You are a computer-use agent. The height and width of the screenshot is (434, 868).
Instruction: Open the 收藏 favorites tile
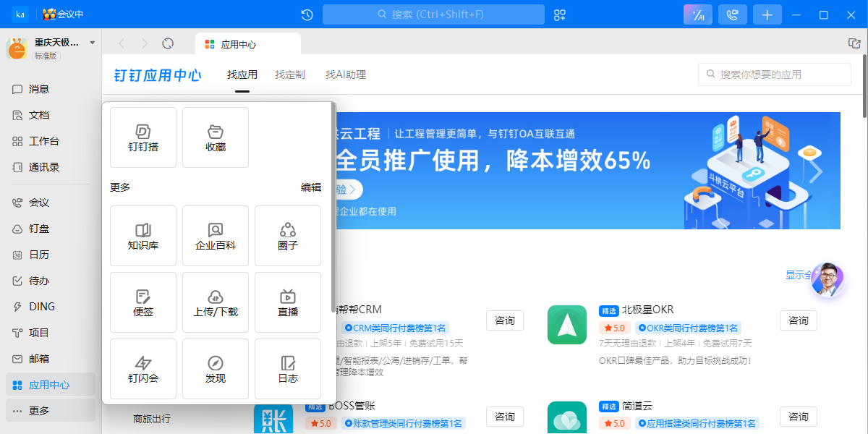coord(216,137)
